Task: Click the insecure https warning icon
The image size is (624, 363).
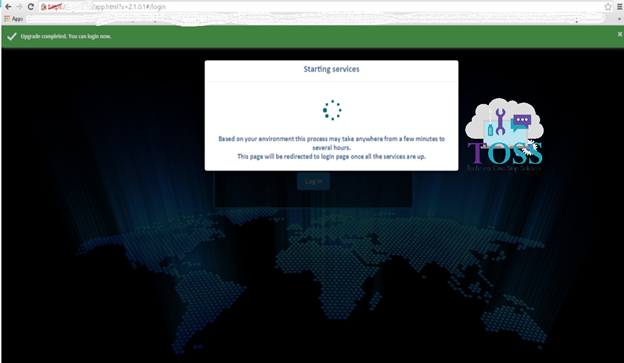Action: click(44, 7)
